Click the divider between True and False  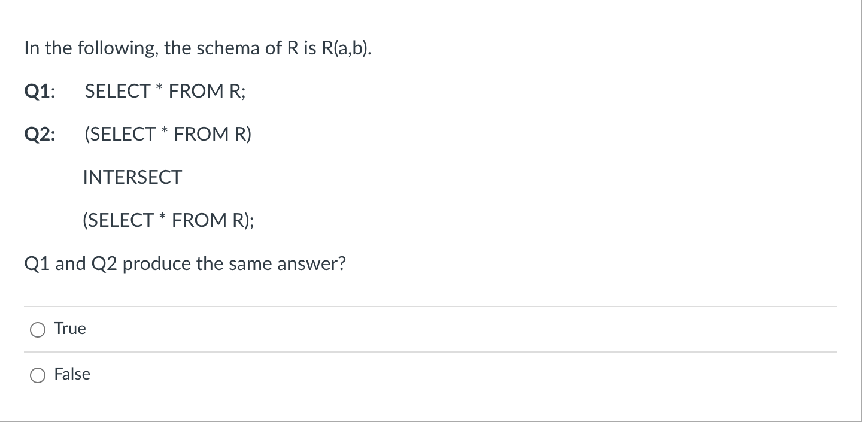click(431, 352)
